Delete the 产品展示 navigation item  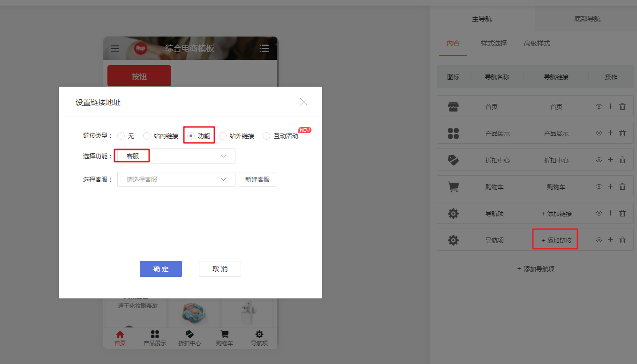click(622, 133)
